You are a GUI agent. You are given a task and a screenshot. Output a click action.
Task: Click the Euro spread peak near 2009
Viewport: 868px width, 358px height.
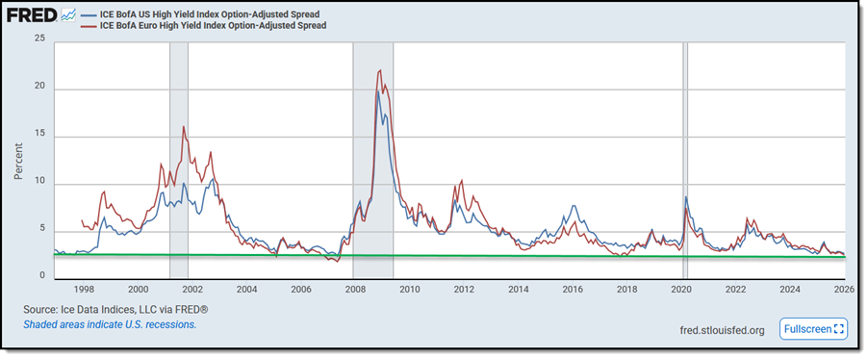(x=380, y=70)
